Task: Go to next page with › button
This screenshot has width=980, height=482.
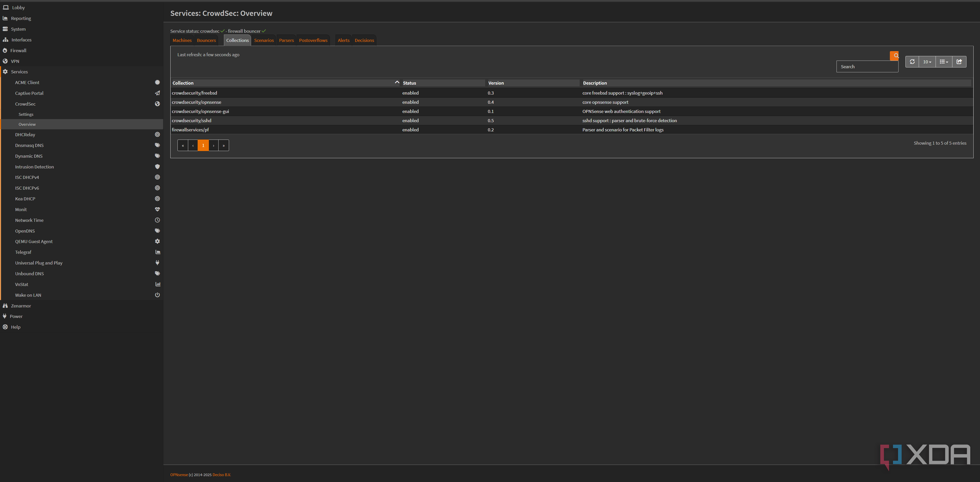Action: [x=213, y=145]
